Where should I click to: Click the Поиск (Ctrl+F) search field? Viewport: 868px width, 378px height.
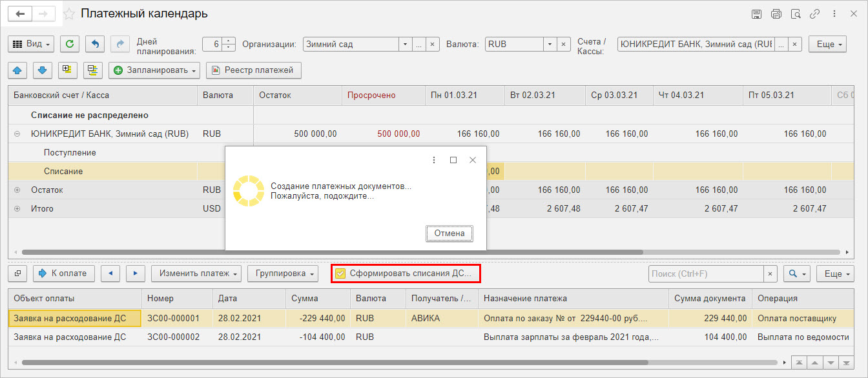706,274
